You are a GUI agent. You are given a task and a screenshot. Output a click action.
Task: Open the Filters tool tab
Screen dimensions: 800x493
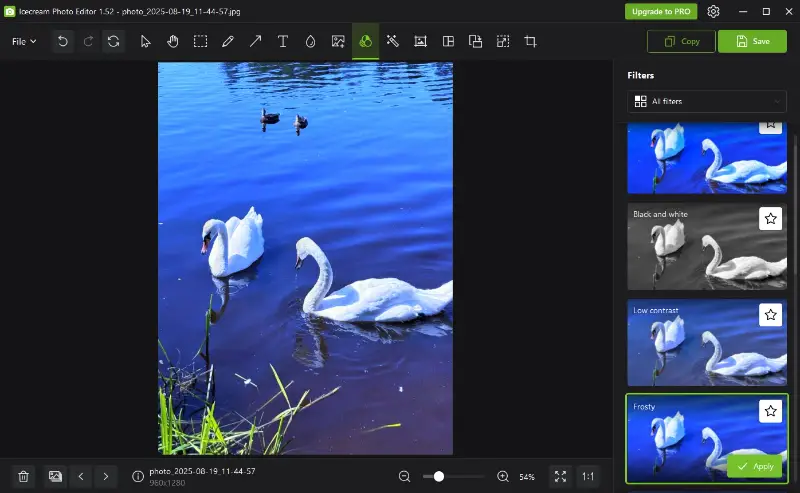365,41
